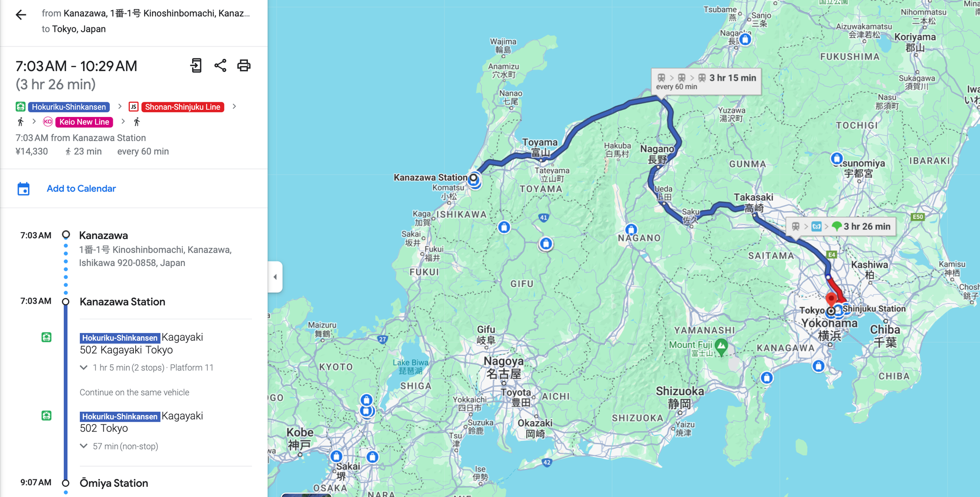Click the walking icon before the KO icon

(21, 122)
